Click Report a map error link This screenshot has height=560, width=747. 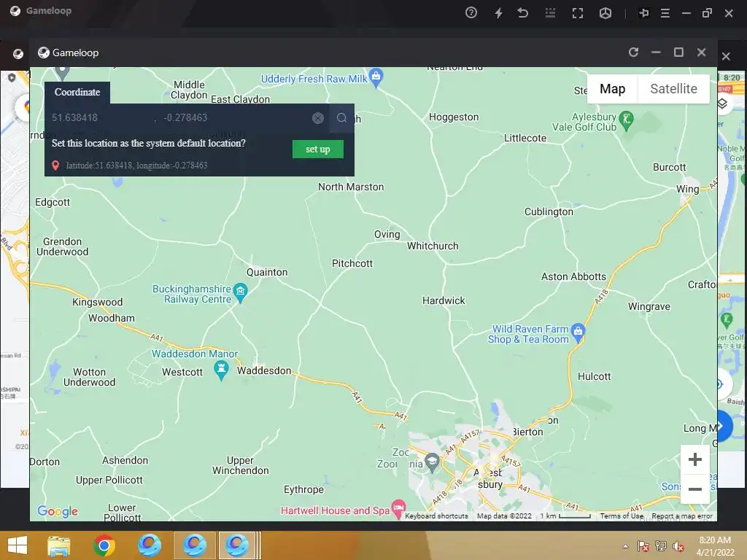(682, 516)
